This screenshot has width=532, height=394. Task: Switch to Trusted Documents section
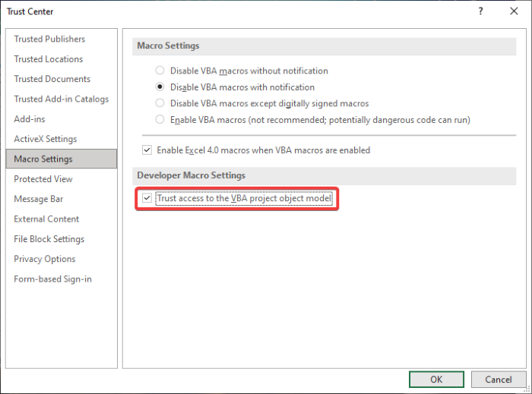52,79
